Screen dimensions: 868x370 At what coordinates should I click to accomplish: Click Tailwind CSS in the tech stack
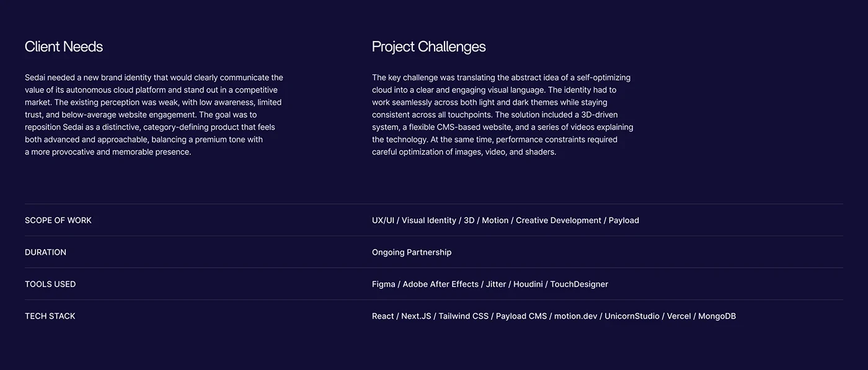(x=464, y=316)
